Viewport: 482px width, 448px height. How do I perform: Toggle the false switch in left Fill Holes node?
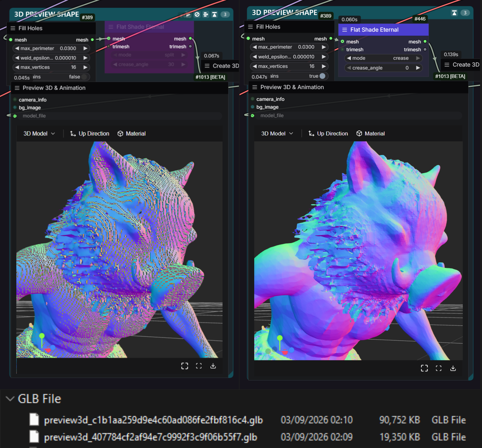[x=84, y=77]
